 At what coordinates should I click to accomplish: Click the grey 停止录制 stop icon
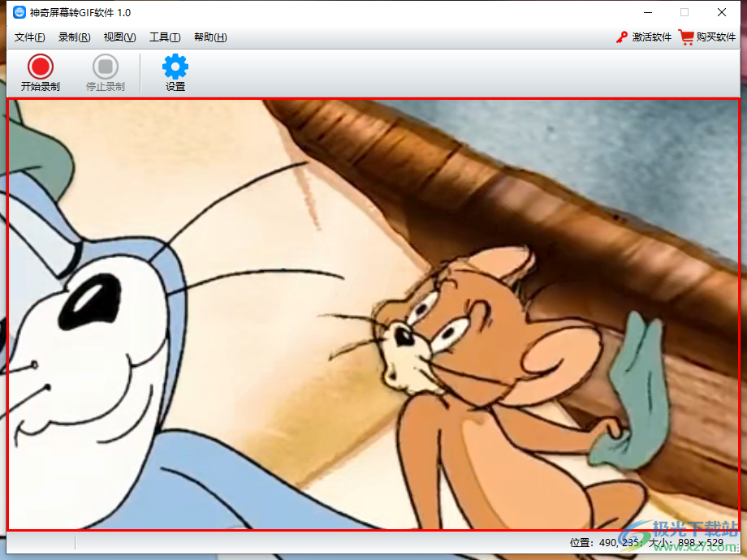coord(106,67)
